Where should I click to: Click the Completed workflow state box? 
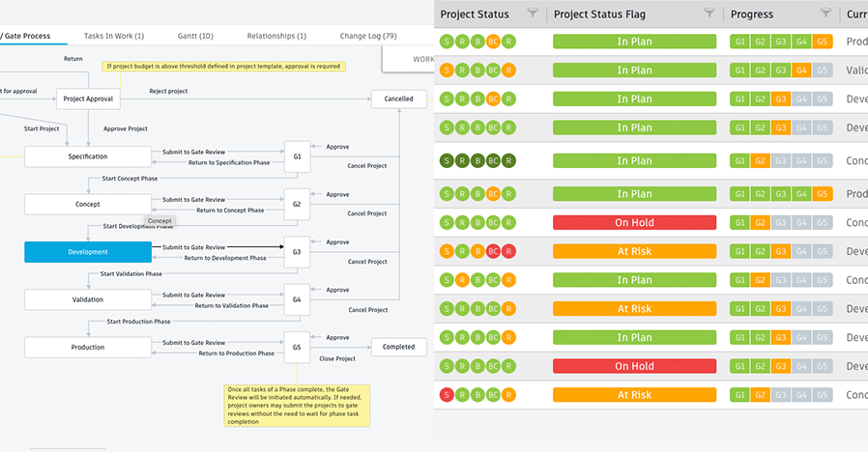coord(398,347)
